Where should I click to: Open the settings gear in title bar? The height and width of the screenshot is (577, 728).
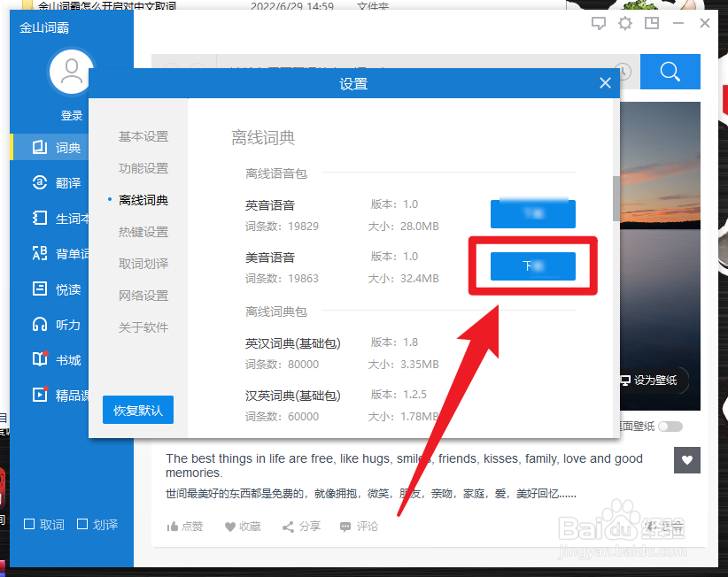[625, 23]
